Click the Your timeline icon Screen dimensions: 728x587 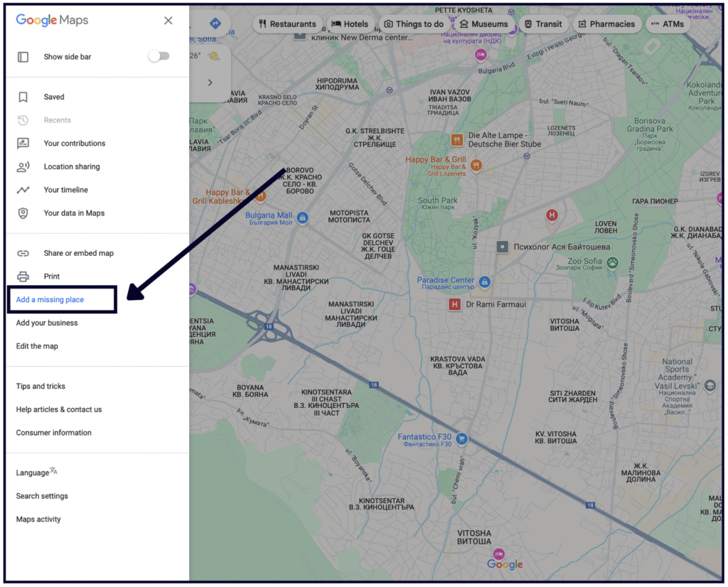(23, 190)
